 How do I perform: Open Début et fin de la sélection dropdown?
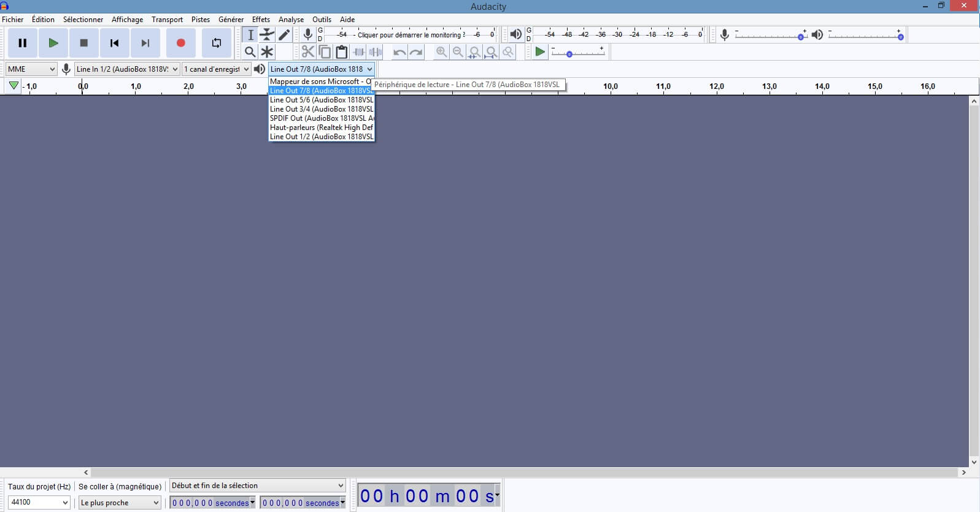(258, 486)
